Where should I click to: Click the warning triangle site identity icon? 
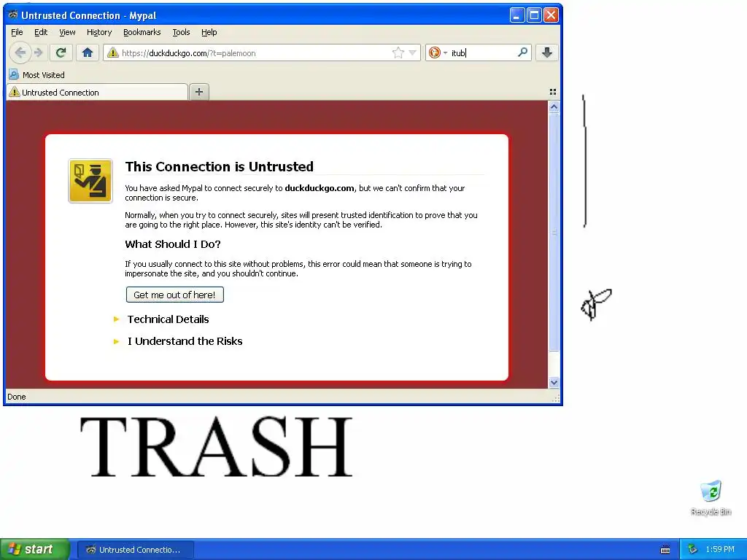coord(113,52)
